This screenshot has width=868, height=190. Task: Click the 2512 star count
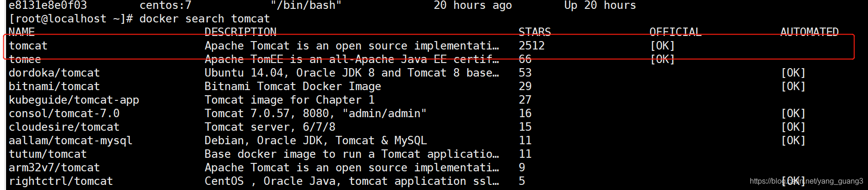click(x=532, y=46)
